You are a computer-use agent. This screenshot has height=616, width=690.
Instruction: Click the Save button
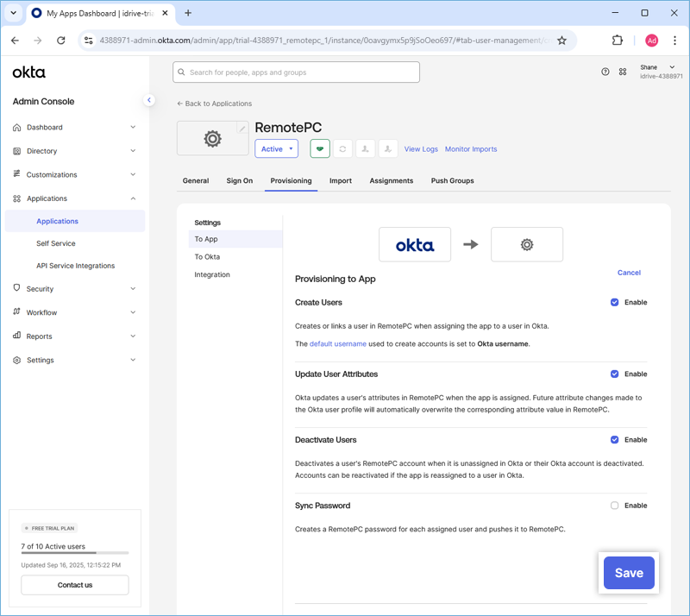coord(629,573)
